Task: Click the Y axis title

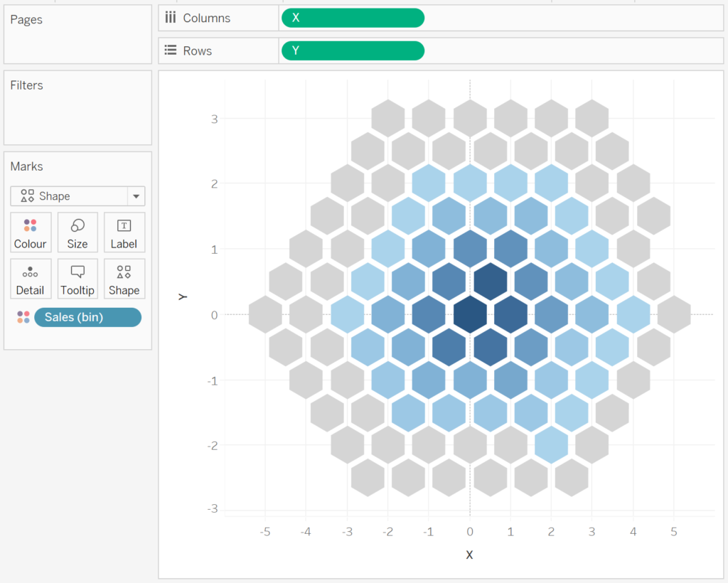Action: (183, 296)
